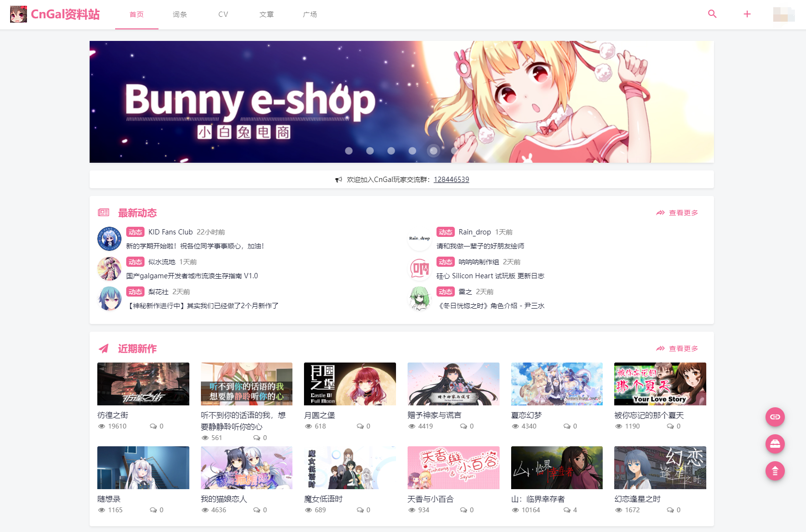Click comment icon under 天香与小百合
This screenshot has width=806, height=532.
tap(463, 510)
